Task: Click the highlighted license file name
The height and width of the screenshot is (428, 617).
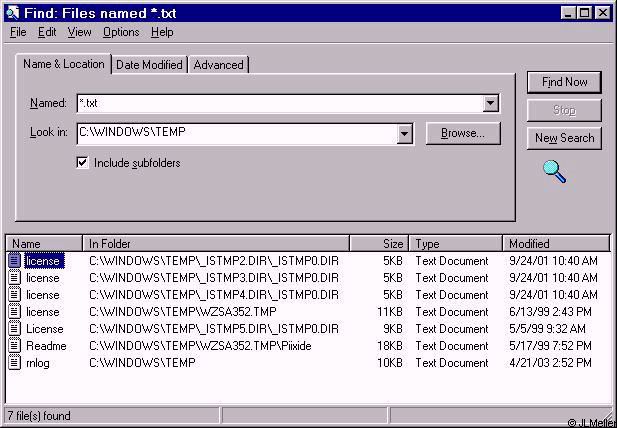Action: point(44,261)
